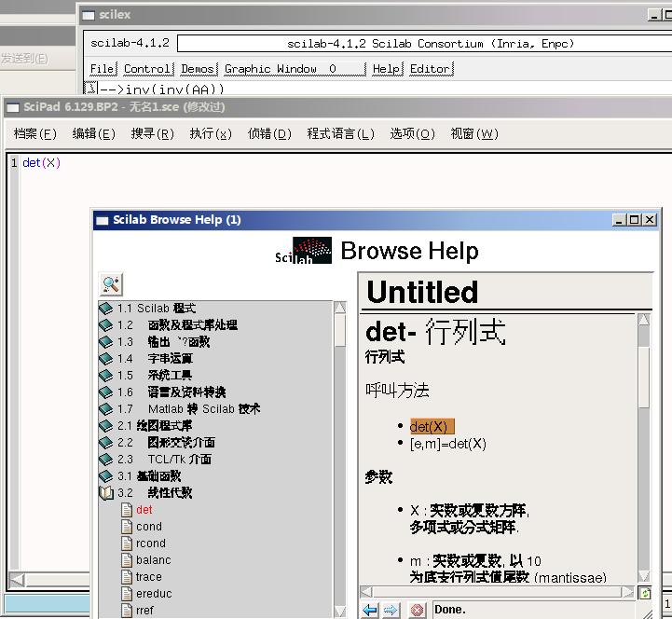Image resolution: width=672 pixels, height=619 pixels.
Task: Click the page icon next to ereduc
Action: (127, 593)
